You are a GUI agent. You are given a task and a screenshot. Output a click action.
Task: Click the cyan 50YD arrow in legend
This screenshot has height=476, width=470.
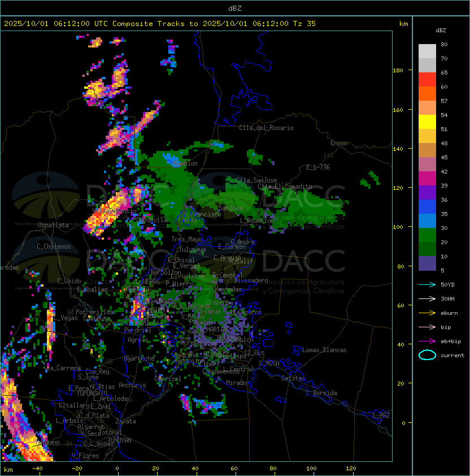click(x=427, y=285)
